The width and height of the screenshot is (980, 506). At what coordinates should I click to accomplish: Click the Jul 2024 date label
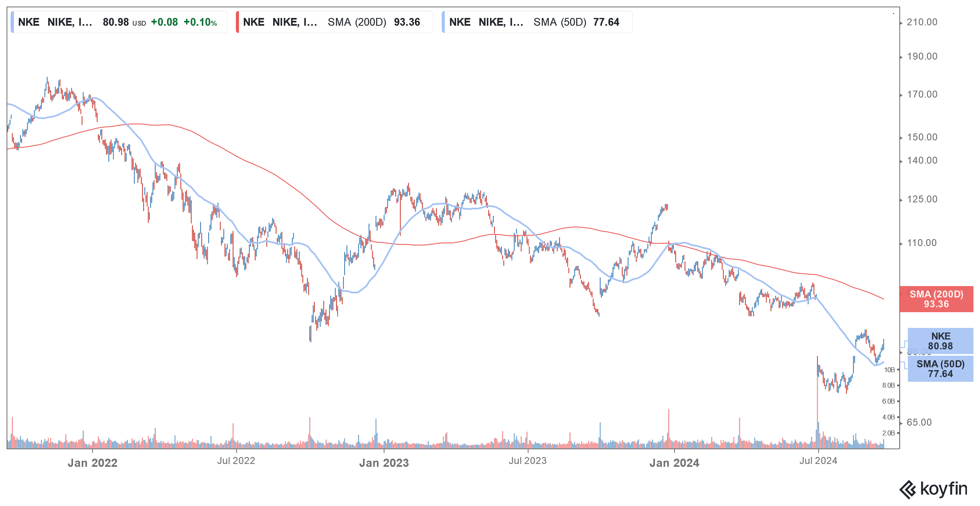818,461
